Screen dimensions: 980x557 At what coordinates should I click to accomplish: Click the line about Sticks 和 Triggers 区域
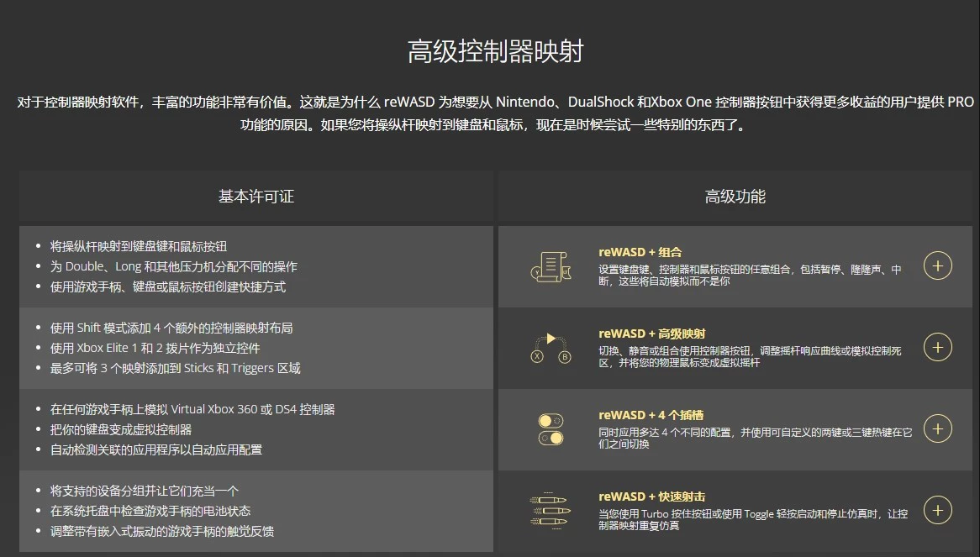click(176, 368)
